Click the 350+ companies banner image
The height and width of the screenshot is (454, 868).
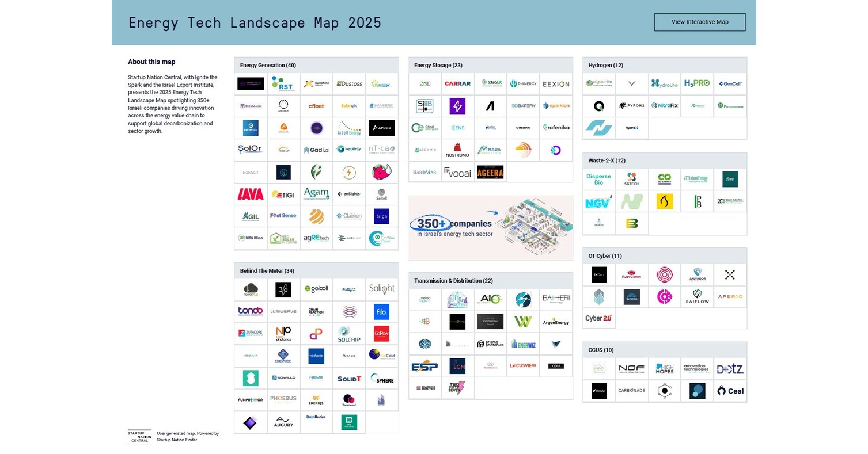pyautogui.click(x=491, y=227)
